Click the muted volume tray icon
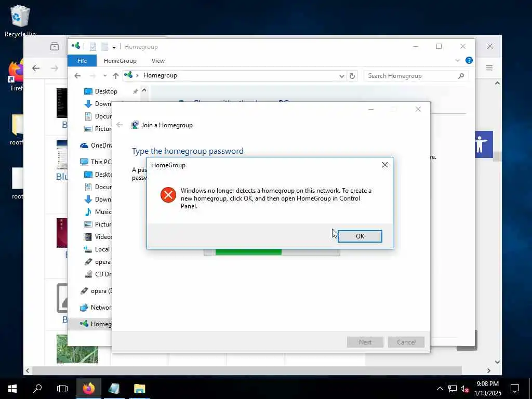This screenshot has width=532, height=399. click(x=464, y=389)
